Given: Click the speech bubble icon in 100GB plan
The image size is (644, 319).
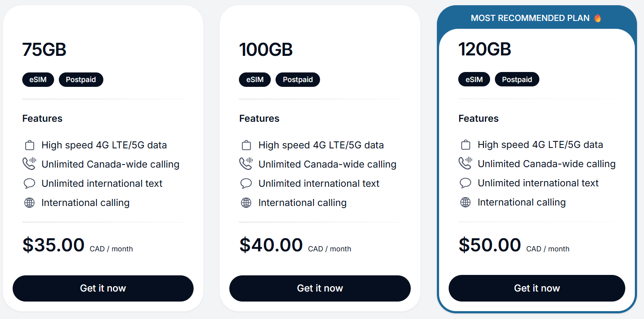Looking at the screenshot, I should click(246, 183).
